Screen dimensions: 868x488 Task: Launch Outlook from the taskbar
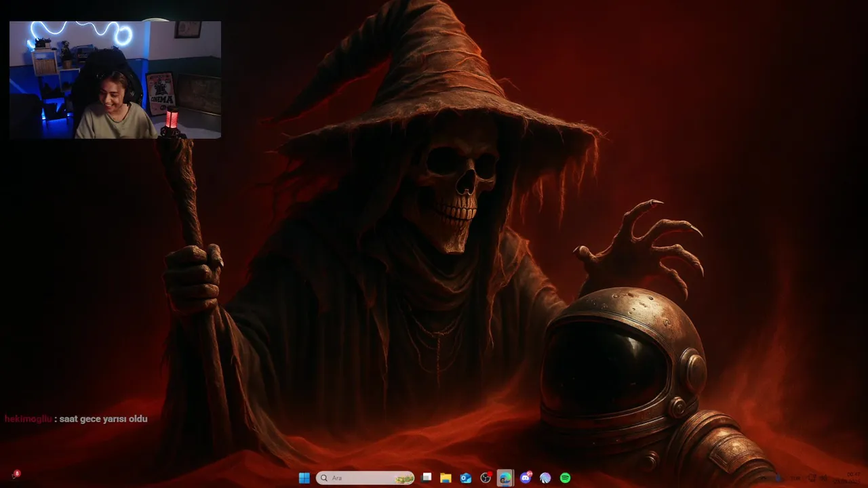(x=466, y=478)
